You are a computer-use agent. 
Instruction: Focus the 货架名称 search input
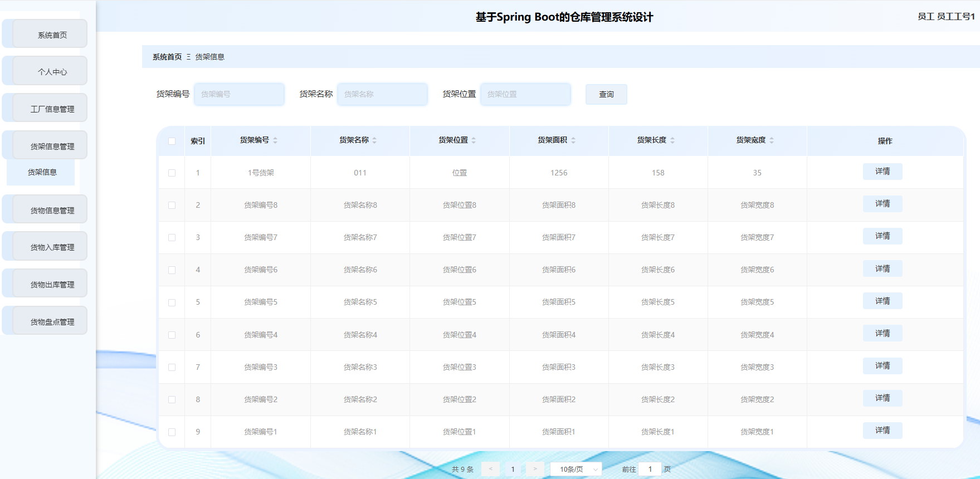pos(382,94)
